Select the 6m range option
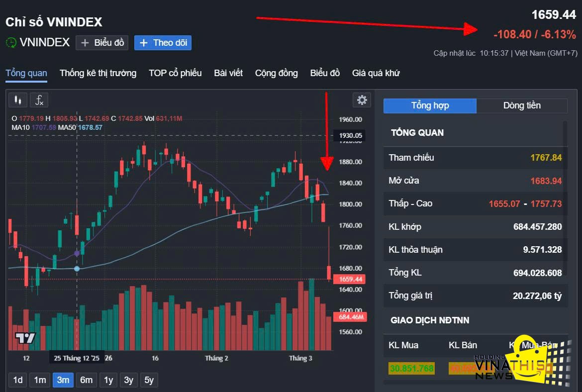 coord(86,380)
